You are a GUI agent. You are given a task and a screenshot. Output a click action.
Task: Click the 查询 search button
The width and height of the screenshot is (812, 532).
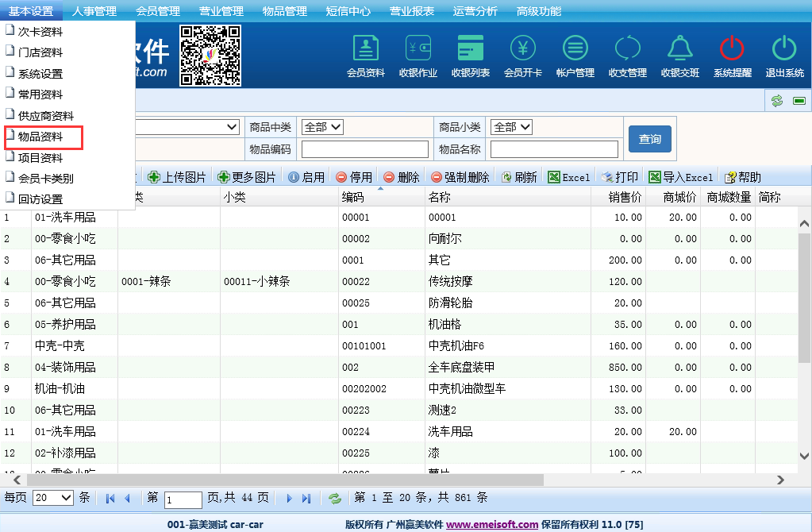pos(649,139)
